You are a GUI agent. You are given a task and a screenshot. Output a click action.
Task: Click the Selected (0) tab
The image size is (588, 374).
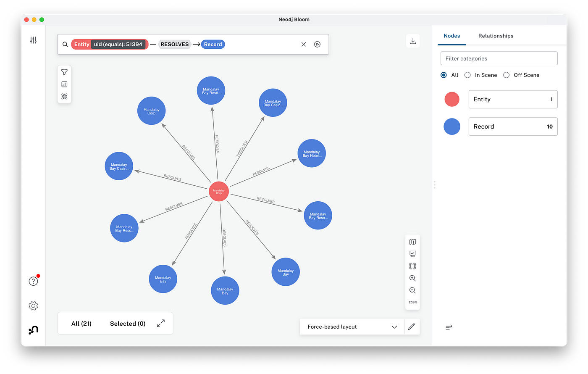click(x=128, y=324)
